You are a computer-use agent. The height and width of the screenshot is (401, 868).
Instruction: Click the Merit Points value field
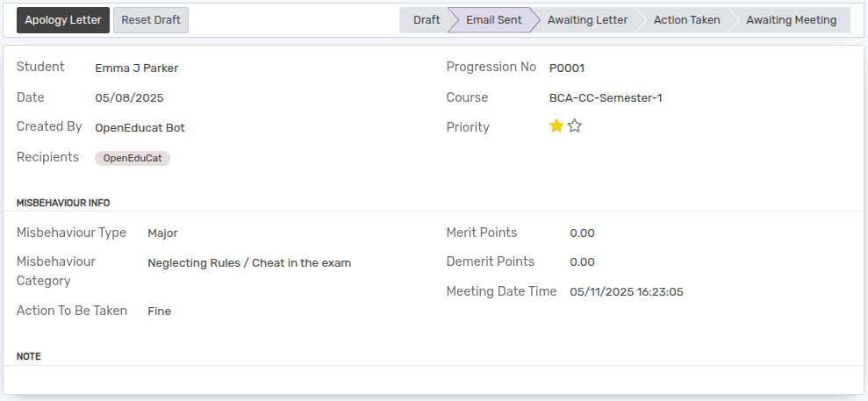tap(583, 233)
